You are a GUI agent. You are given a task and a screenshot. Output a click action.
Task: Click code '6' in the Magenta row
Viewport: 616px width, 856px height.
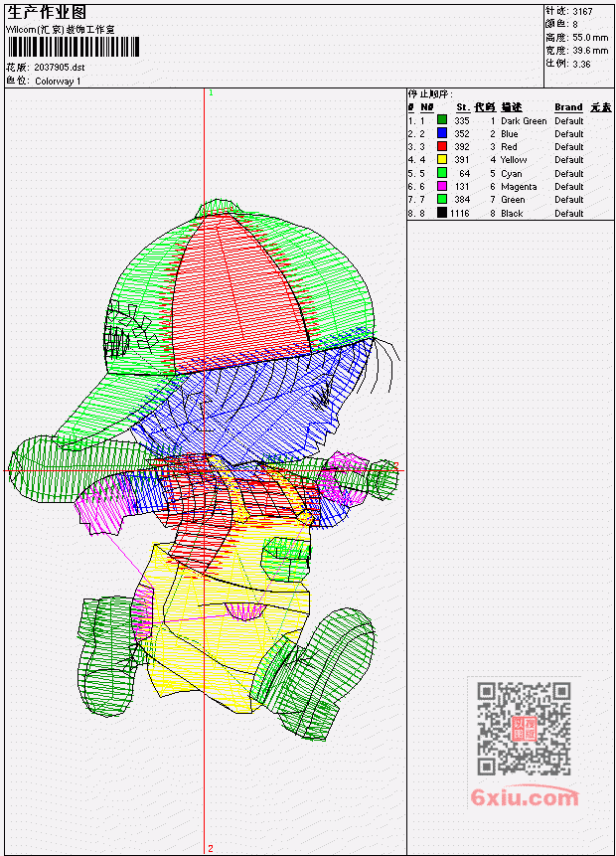pos(492,187)
